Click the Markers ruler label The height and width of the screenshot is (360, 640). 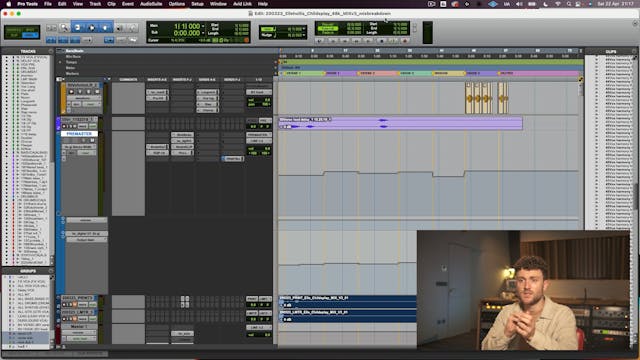pos(72,74)
